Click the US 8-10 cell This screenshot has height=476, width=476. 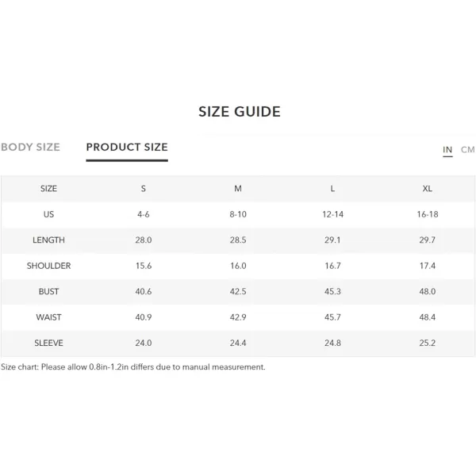tap(238, 215)
